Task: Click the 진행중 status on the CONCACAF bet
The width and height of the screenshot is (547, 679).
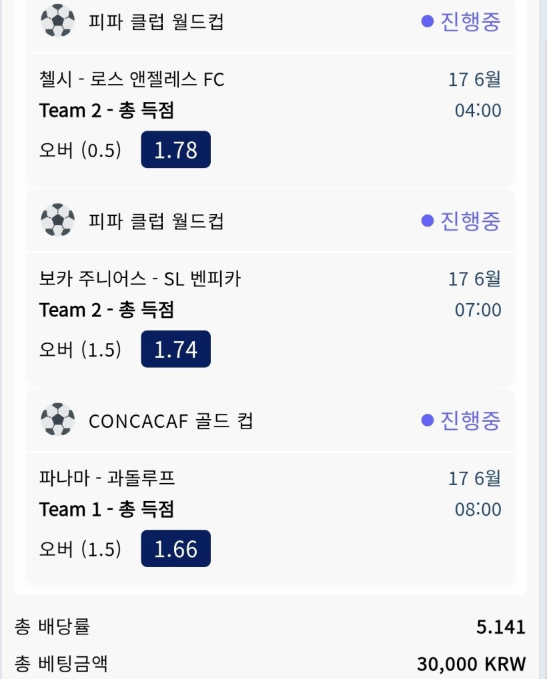Action: (x=470, y=420)
